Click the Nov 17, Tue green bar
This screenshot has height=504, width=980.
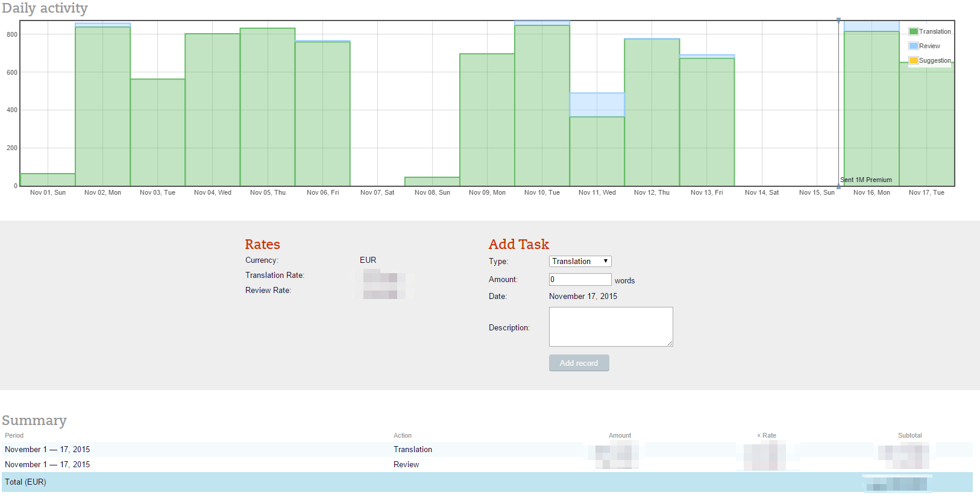point(927,127)
